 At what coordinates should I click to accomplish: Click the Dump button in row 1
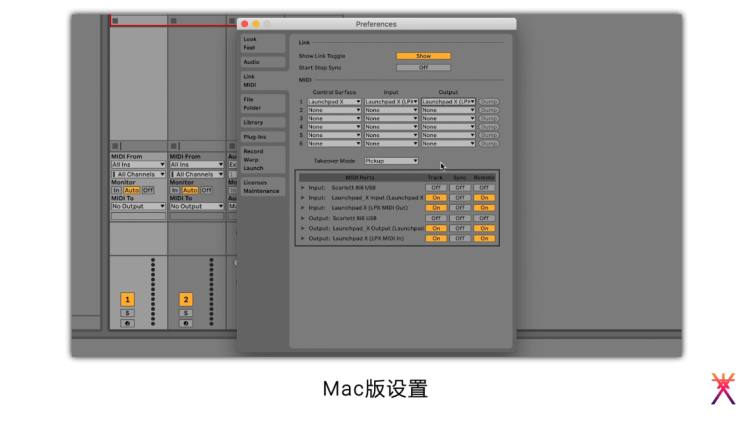pos(489,102)
